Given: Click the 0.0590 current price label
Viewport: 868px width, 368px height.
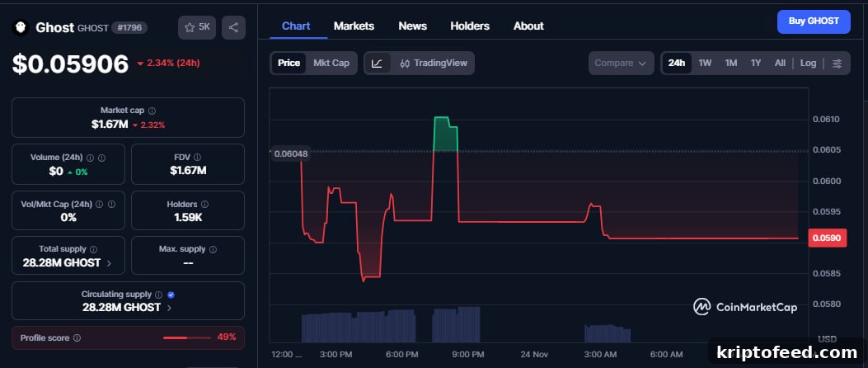Looking at the screenshot, I should pyautogui.click(x=828, y=238).
